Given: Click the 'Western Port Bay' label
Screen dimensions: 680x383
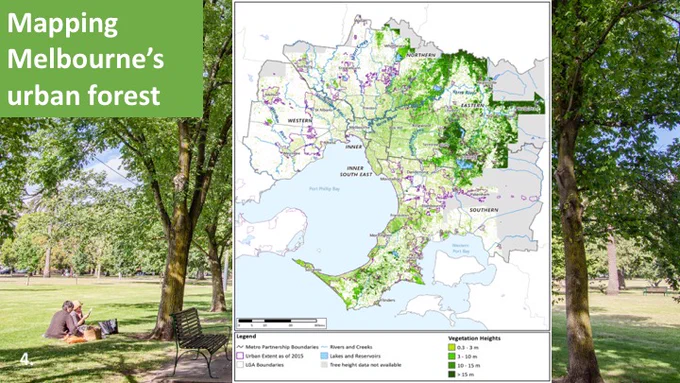Looking at the screenshot, I should pos(461,248).
